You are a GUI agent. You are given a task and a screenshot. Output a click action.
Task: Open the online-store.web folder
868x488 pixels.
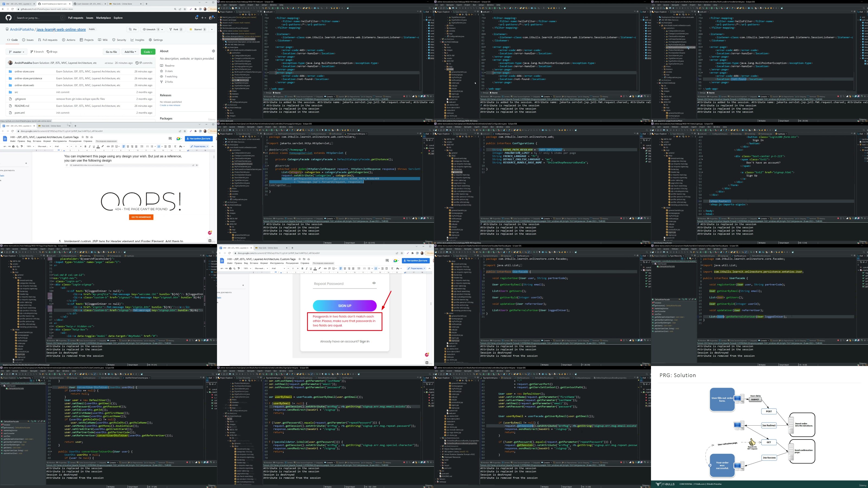24,85
